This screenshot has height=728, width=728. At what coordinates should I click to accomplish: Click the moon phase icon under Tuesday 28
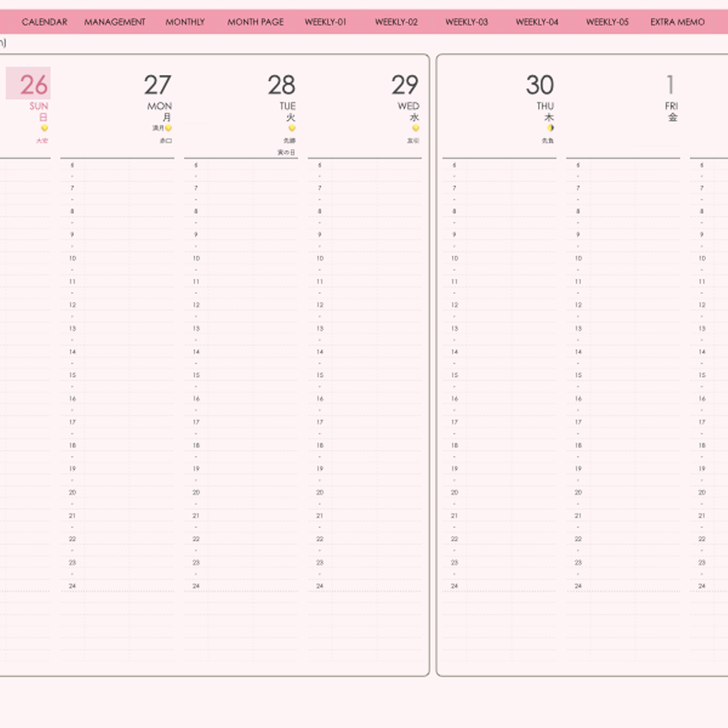[292, 127]
